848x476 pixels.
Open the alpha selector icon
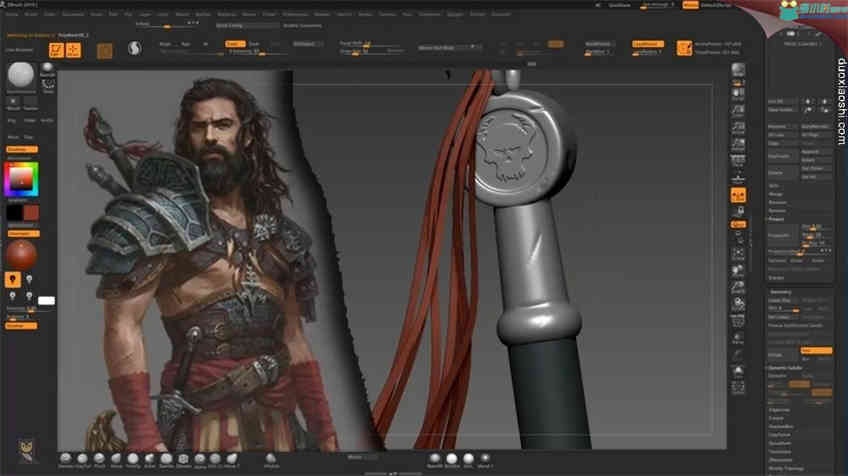point(13,103)
